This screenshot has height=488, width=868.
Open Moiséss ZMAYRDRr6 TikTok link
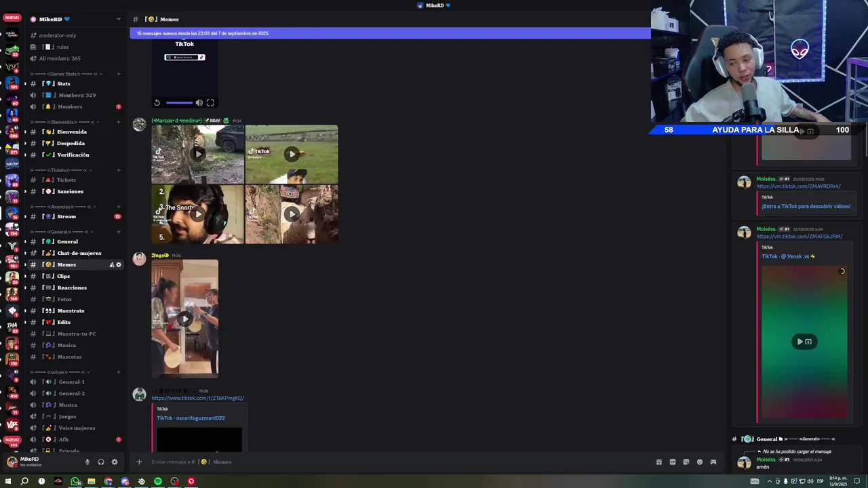798,186
